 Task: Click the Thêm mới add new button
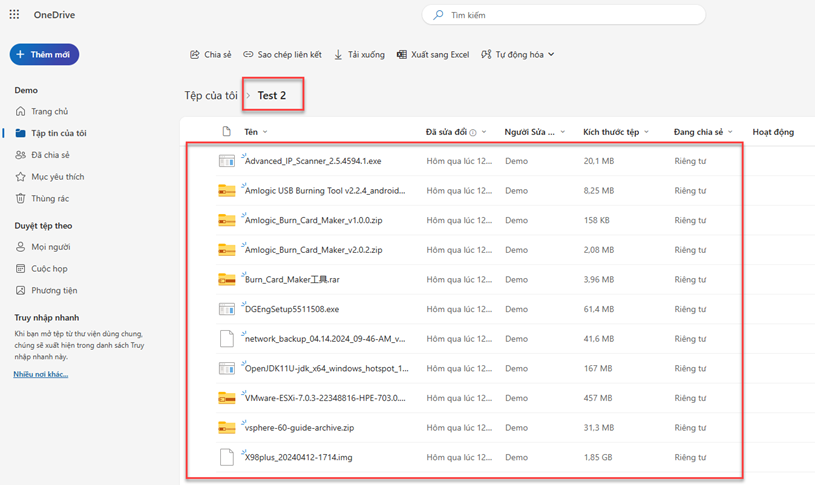pyautogui.click(x=45, y=54)
